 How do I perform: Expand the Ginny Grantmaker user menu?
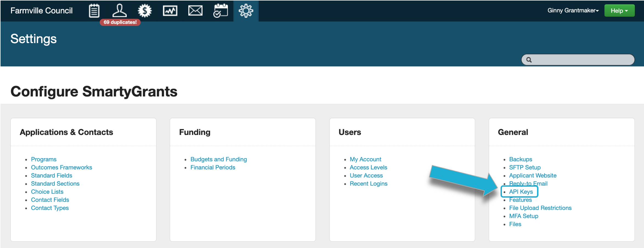tap(573, 10)
